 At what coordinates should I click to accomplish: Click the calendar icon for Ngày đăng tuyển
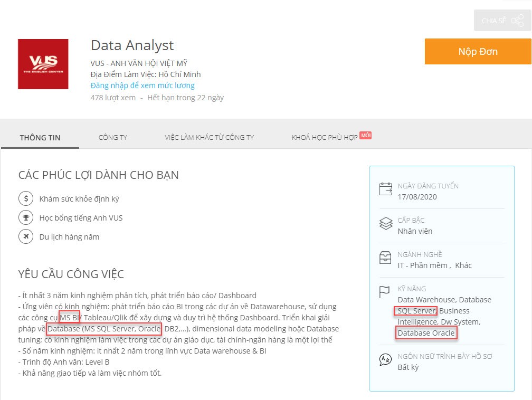pyautogui.click(x=386, y=189)
